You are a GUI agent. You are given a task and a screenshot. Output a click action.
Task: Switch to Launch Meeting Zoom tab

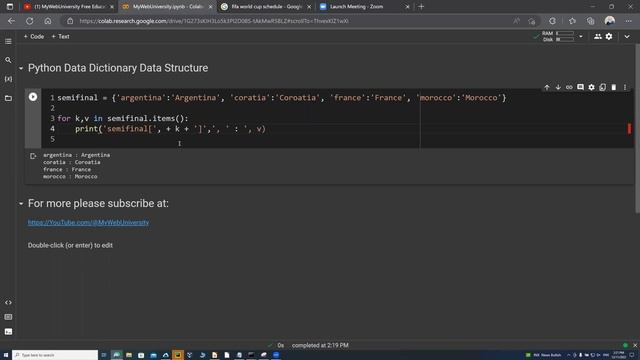[364, 7]
